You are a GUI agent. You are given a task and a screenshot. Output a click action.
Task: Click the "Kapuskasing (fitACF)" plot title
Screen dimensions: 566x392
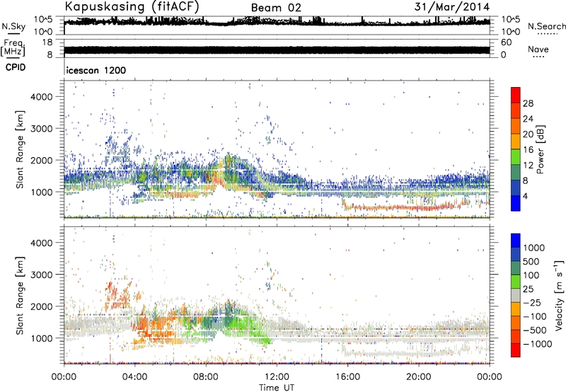point(132,7)
